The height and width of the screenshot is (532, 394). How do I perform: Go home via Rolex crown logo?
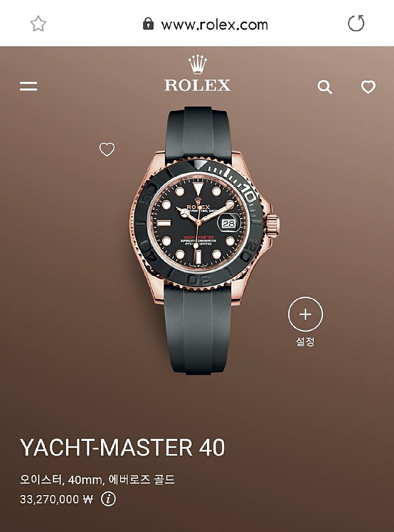tap(197, 65)
